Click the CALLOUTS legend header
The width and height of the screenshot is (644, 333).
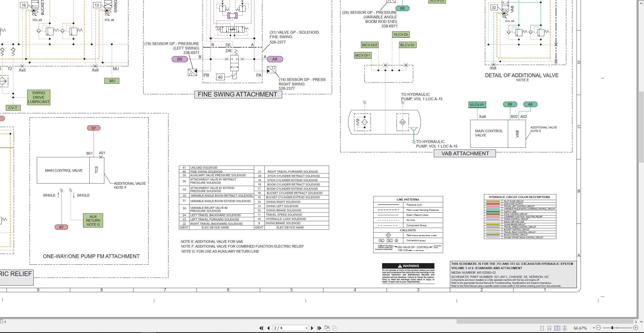coord(408,230)
